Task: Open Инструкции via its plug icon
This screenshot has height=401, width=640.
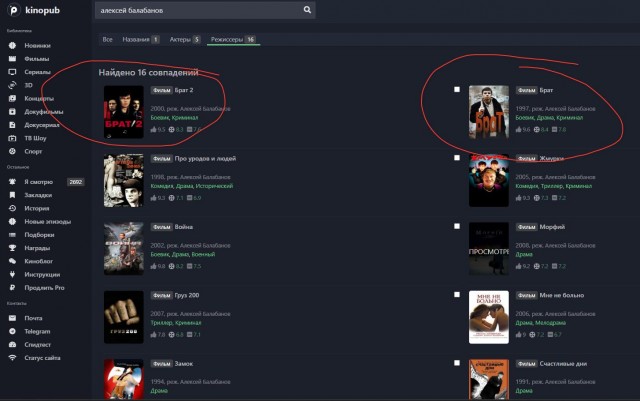Action: [12, 274]
